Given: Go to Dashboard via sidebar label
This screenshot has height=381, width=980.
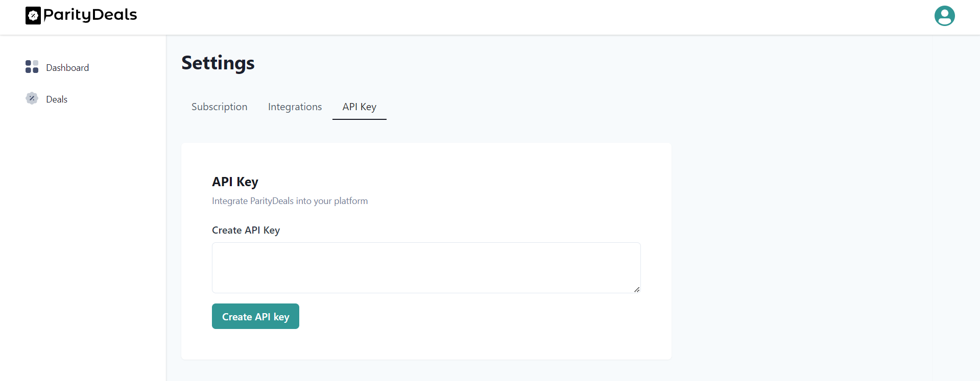Looking at the screenshot, I should [x=67, y=68].
